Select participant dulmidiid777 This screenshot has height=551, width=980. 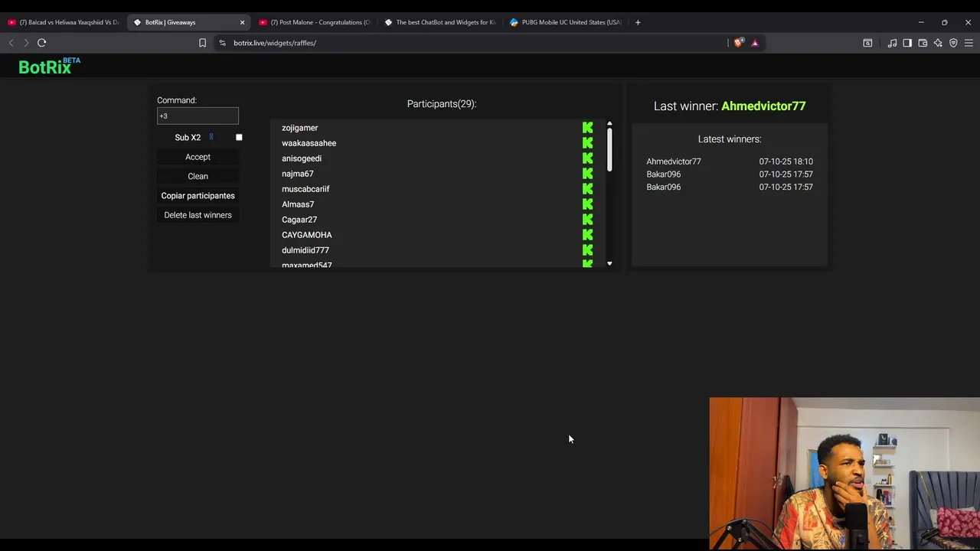[x=305, y=250]
